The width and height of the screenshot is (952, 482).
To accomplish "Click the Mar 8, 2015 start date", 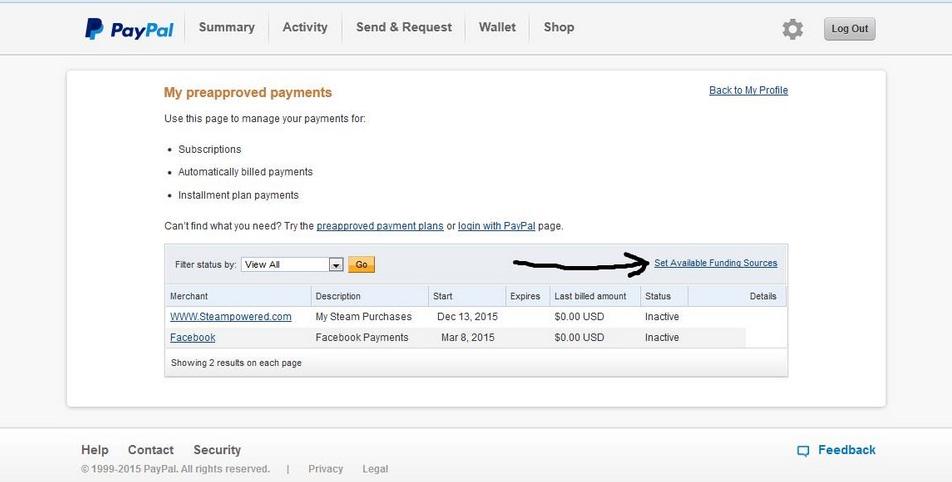I will pyautogui.click(x=468, y=338).
